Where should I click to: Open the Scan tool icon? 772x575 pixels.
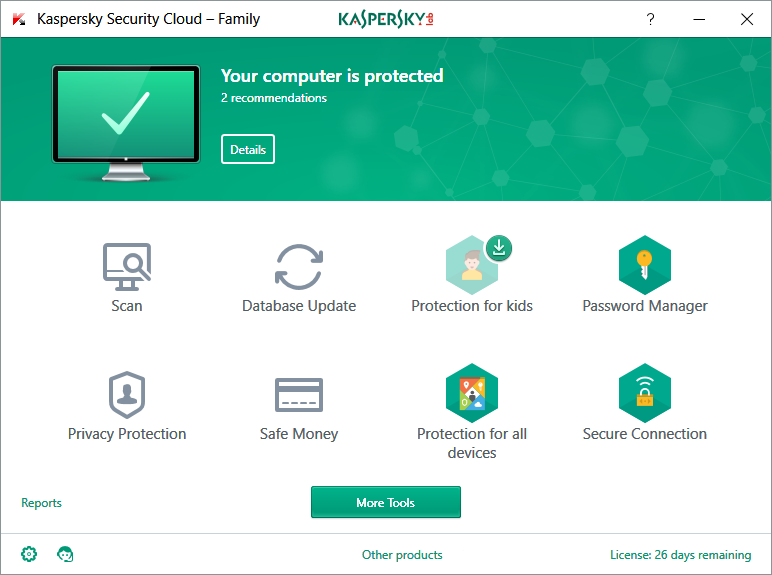click(127, 266)
